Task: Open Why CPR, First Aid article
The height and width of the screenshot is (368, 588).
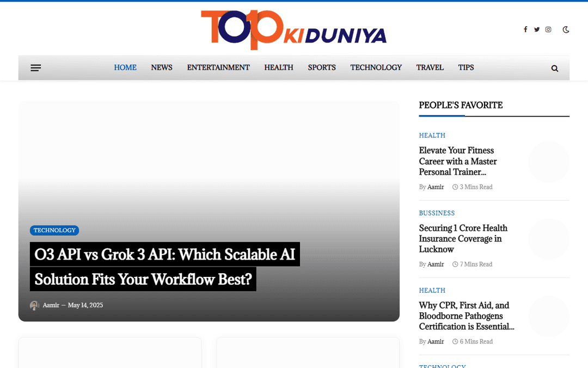Action: click(467, 316)
